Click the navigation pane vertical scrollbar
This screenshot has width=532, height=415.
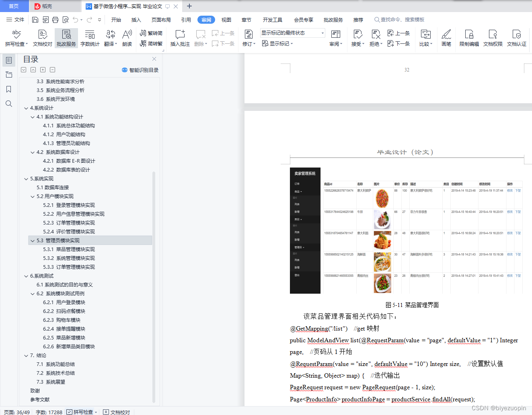tap(154, 287)
